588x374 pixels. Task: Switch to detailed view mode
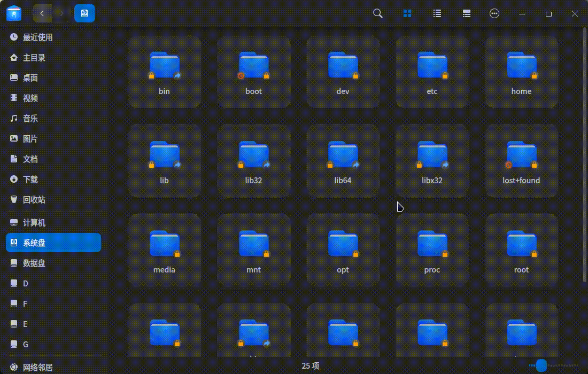[466, 13]
